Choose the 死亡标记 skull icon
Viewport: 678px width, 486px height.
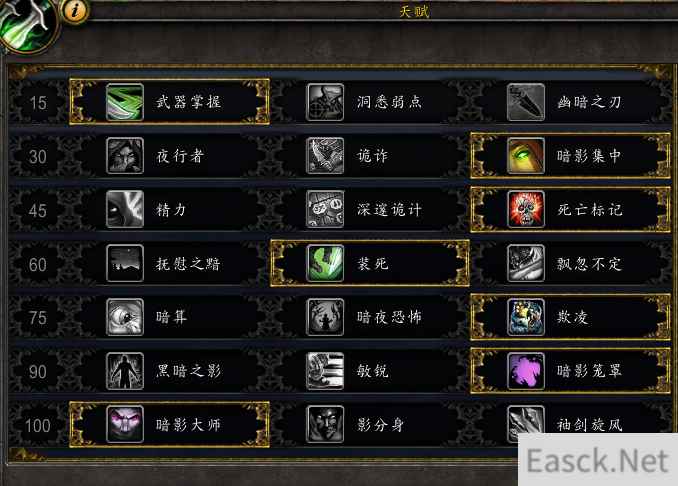click(526, 209)
